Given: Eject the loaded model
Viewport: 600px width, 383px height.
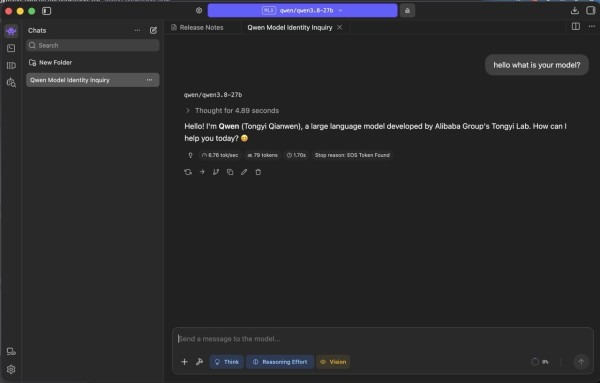Looking at the screenshot, I should tap(407, 11).
